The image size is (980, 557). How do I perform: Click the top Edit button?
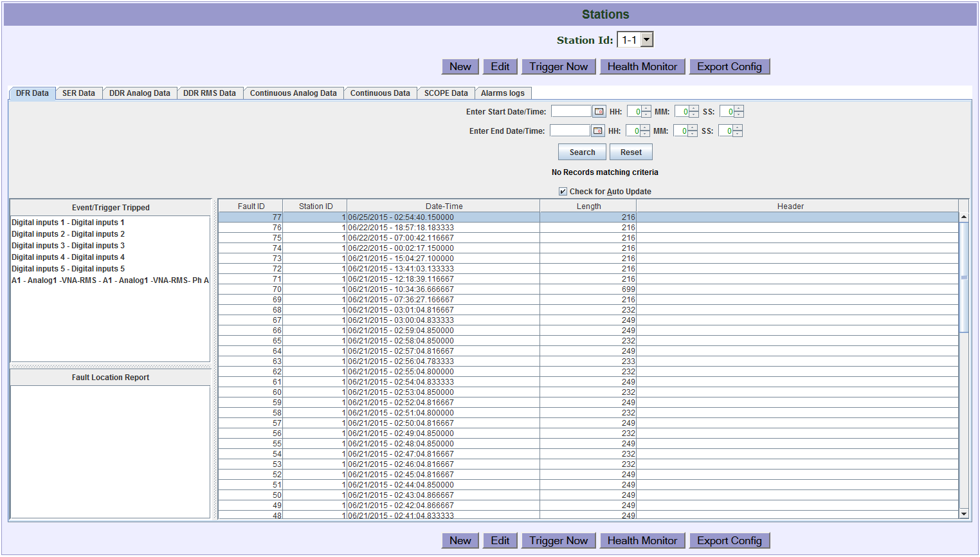(x=500, y=67)
